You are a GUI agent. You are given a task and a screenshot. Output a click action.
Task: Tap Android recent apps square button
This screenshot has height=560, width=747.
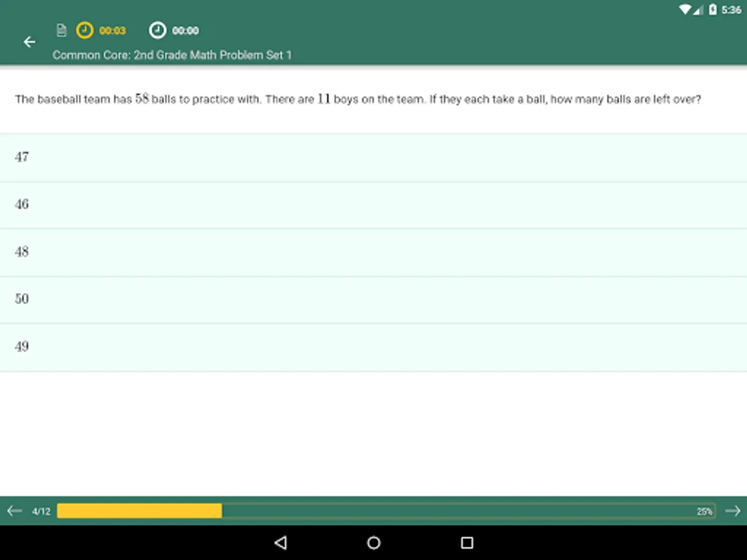pos(467,543)
